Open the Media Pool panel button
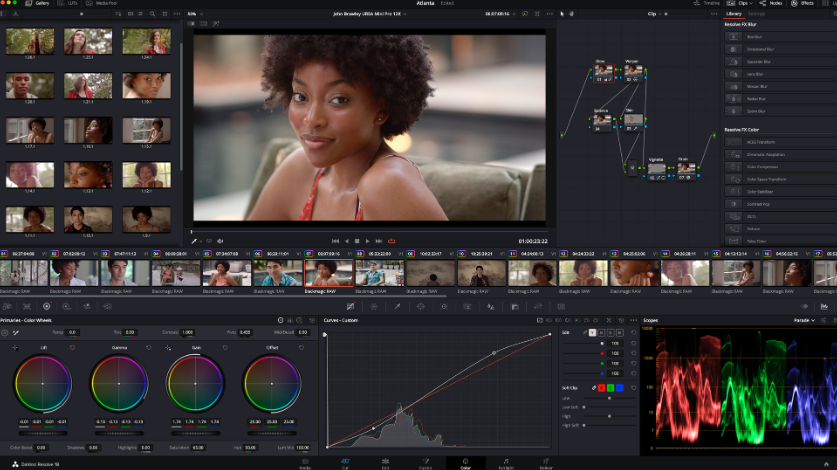837x470 pixels. tap(101, 3)
